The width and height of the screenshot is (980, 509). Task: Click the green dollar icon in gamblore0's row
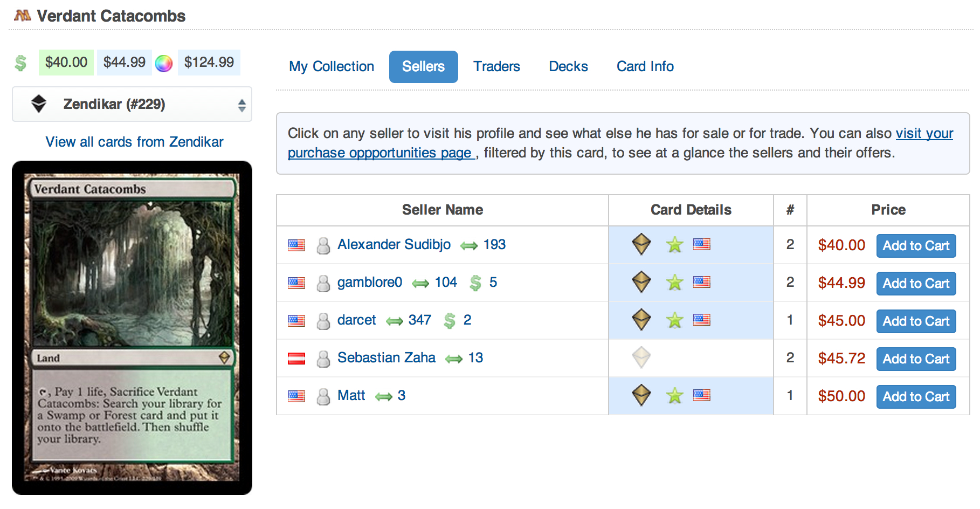pos(475,283)
